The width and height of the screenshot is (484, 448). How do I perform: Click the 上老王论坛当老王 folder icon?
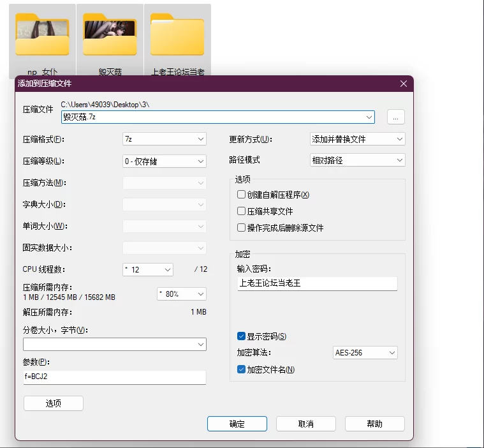tap(177, 35)
